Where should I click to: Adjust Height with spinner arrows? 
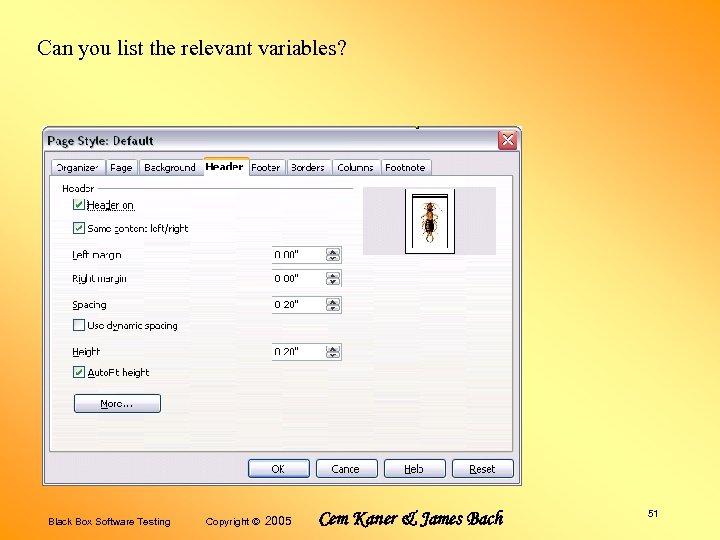point(333,352)
